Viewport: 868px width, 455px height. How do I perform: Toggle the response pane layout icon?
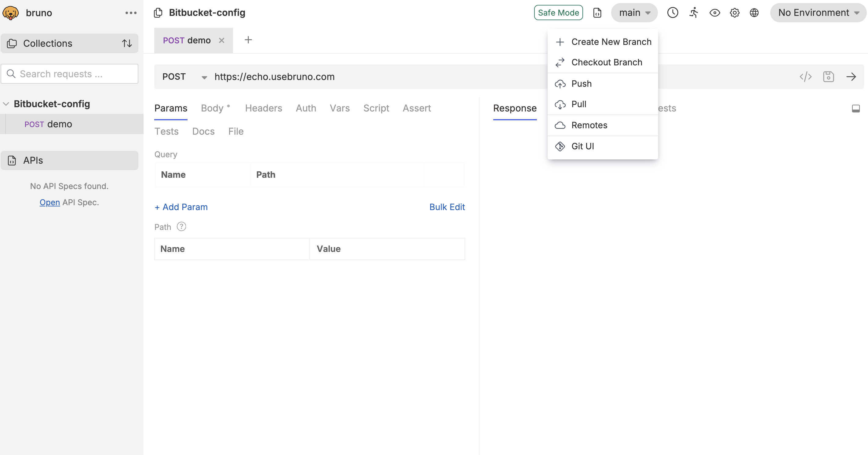tap(855, 108)
